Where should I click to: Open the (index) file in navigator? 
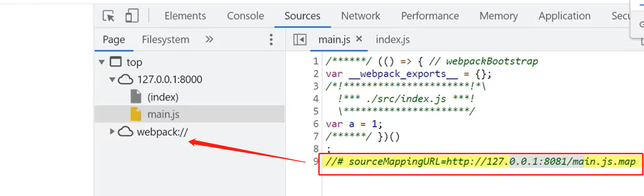[x=163, y=97]
